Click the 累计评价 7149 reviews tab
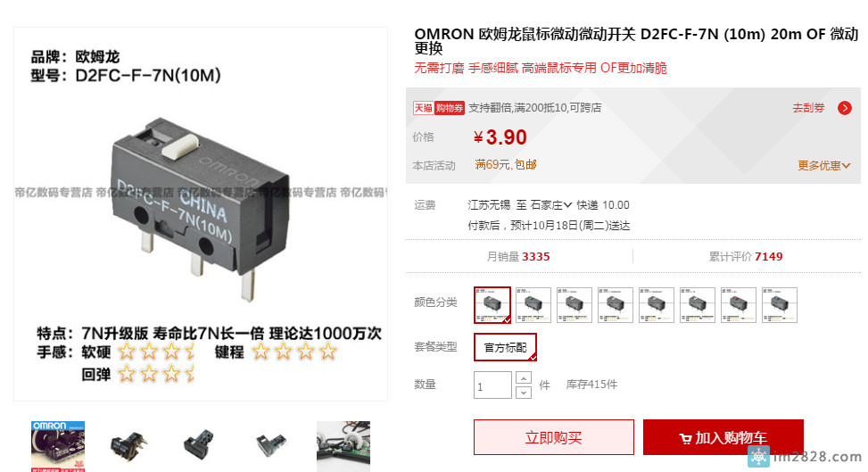The height and width of the screenshot is (472, 868). pyautogui.click(x=746, y=256)
